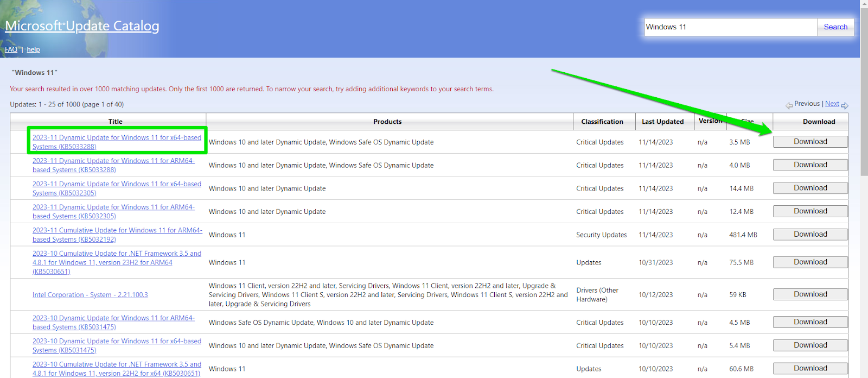Download the 4.5 MB ARM64 KB5031475 update

tap(810, 322)
